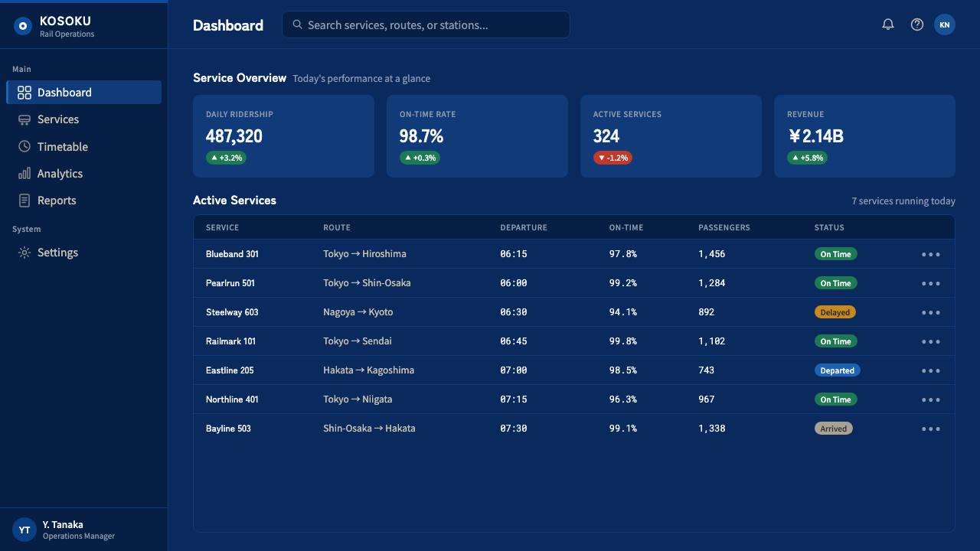Open the On-Time Rate card
The height and width of the screenshot is (551, 980).
coord(477,136)
